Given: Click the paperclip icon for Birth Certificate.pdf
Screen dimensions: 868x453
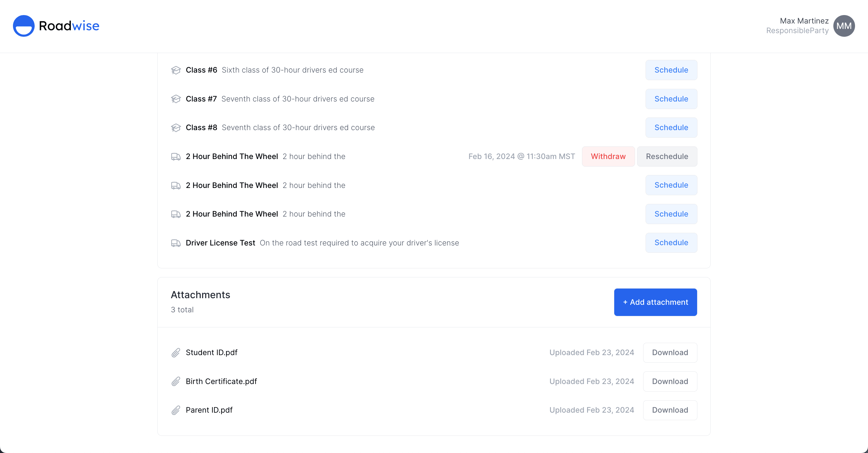Looking at the screenshot, I should (176, 381).
